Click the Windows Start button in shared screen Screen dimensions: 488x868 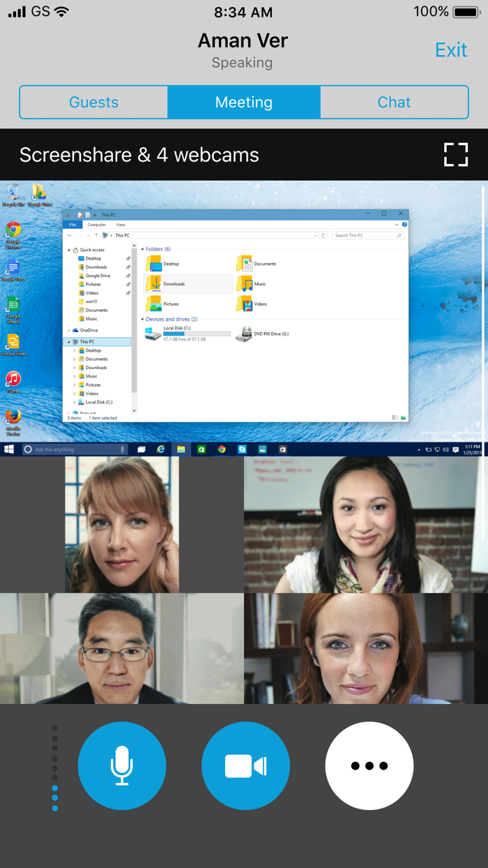[x=10, y=449]
